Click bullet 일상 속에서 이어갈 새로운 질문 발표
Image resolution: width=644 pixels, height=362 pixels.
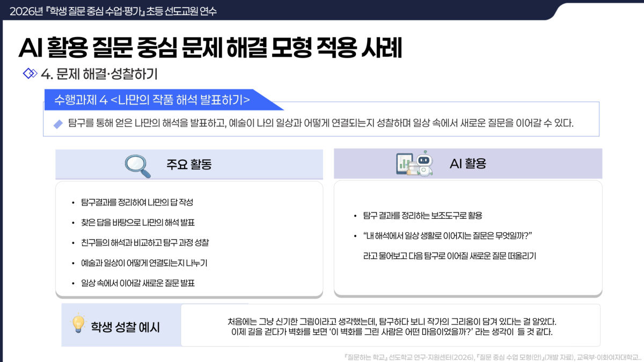137,283
